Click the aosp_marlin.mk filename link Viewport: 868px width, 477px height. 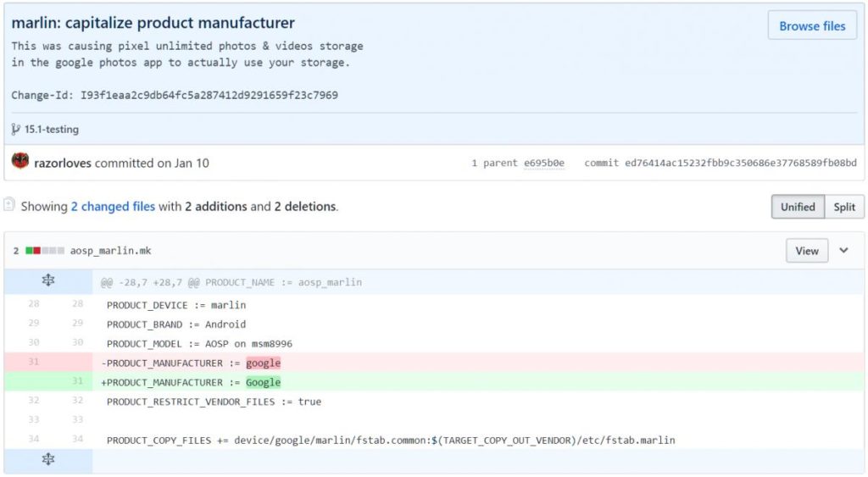pos(110,251)
